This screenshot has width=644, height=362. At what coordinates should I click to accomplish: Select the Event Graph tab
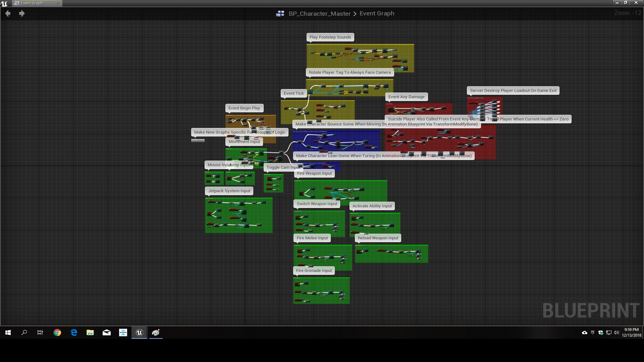point(32,3)
